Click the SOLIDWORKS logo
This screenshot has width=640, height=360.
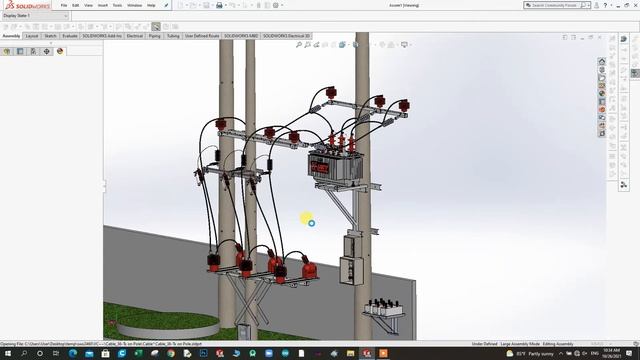click(27, 5)
